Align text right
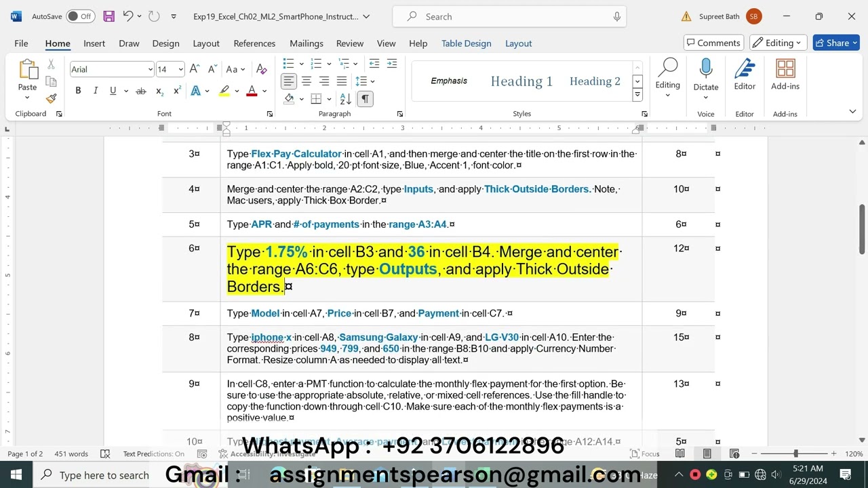Viewport: 868px width, 488px height. point(324,81)
